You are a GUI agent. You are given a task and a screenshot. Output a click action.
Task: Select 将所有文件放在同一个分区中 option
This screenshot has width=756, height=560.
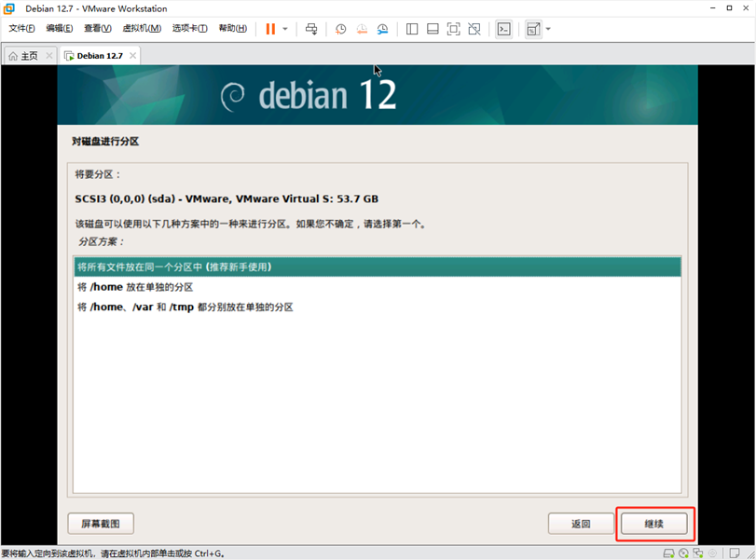click(378, 267)
